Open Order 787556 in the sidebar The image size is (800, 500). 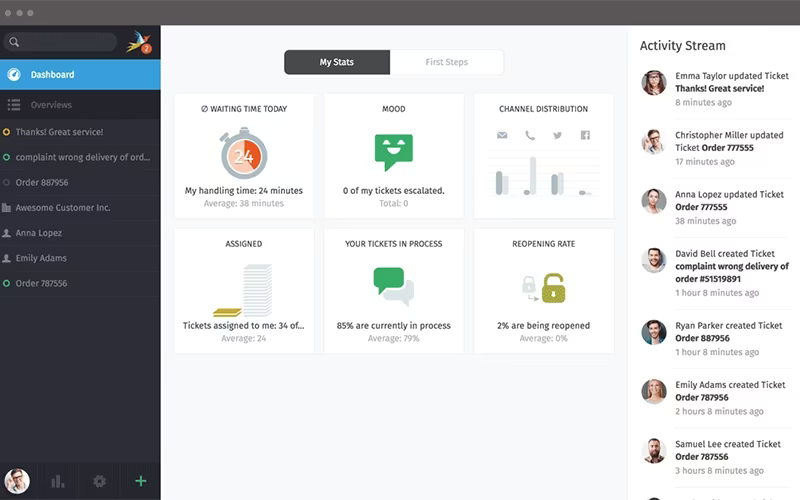(x=80, y=284)
